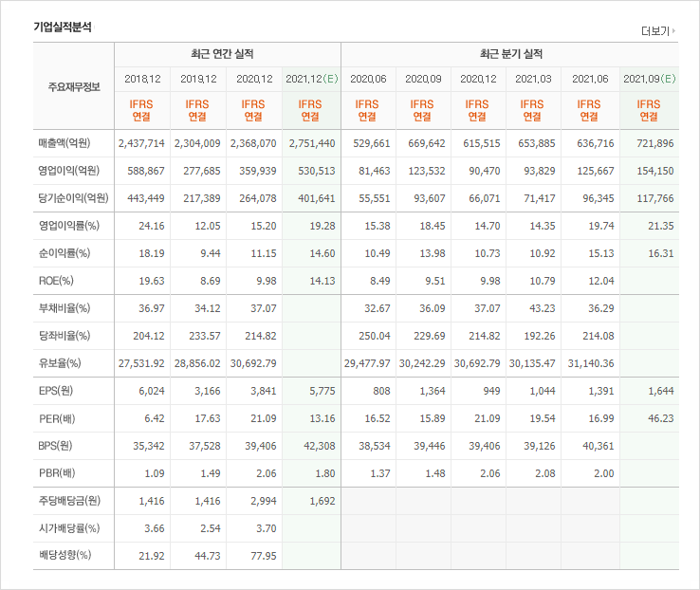Click the reserve ratio value 27,531.92

[x=141, y=363]
